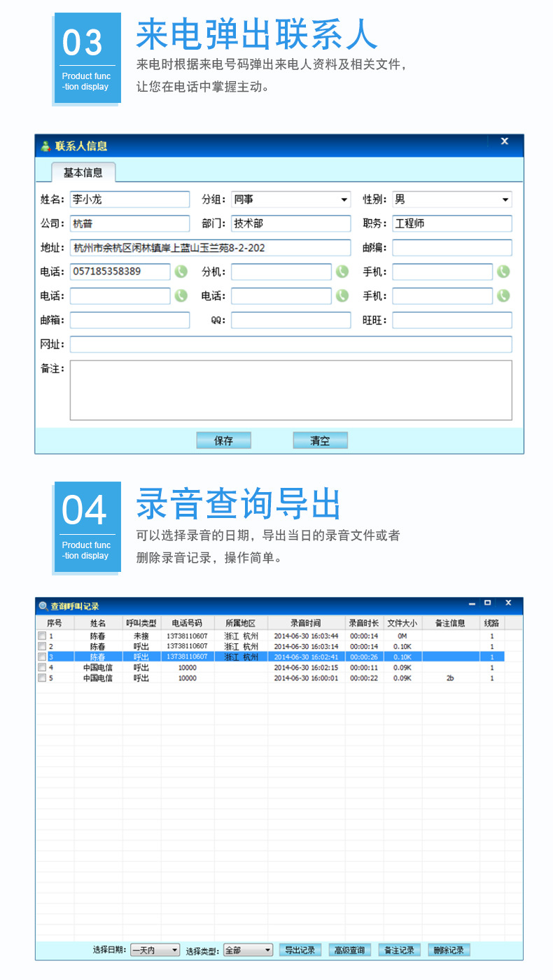Click the 清空 button

(320, 440)
